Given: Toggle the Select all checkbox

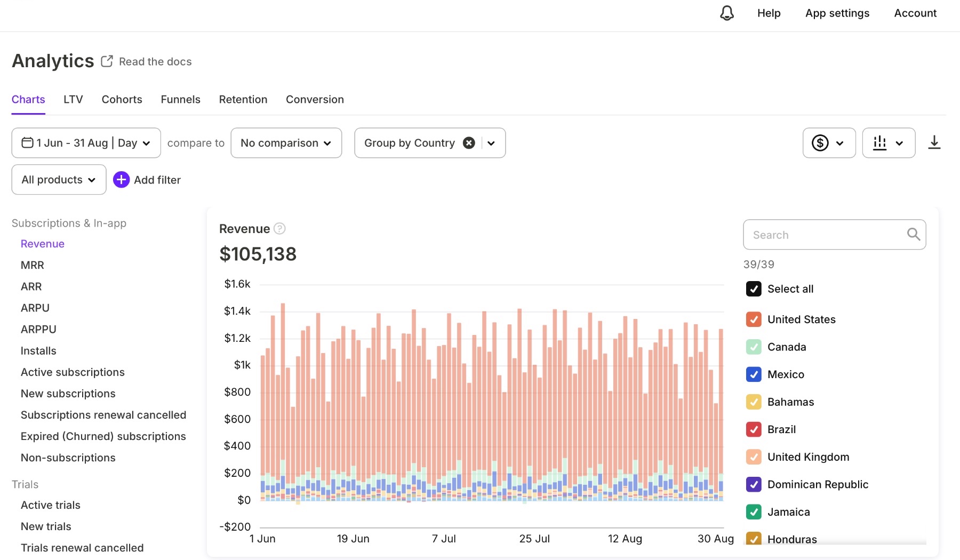Looking at the screenshot, I should pyautogui.click(x=754, y=289).
